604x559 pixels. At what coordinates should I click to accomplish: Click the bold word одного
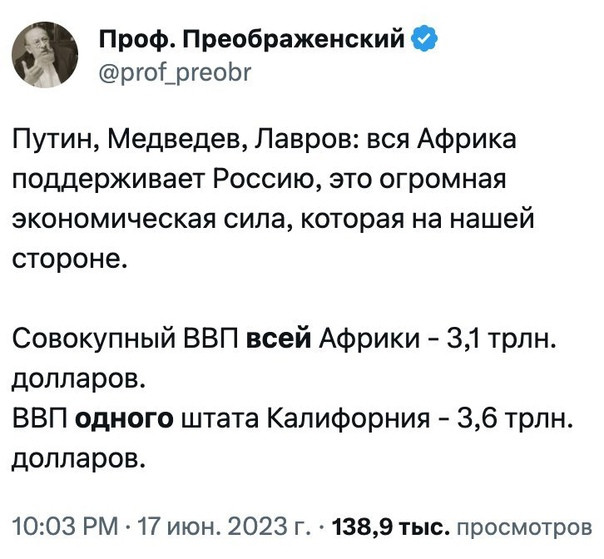[124, 419]
